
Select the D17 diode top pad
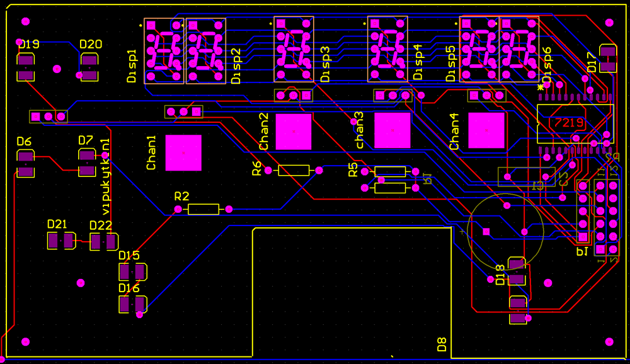tap(608, 52)
